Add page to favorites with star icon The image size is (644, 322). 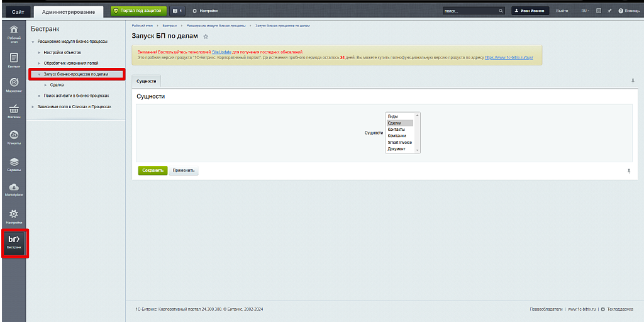pyautogui.click(x=206, y=37)
